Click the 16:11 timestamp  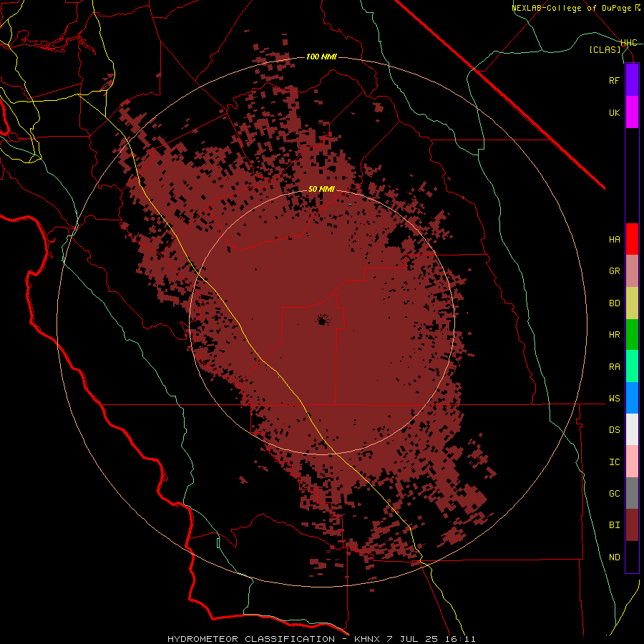[x=461, y=639]
